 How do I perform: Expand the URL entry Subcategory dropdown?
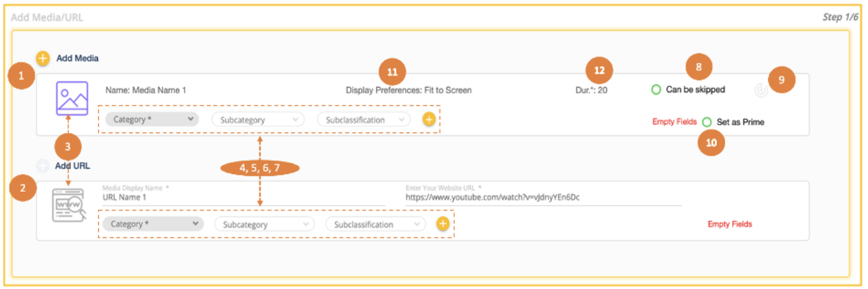tap(264, 224)
